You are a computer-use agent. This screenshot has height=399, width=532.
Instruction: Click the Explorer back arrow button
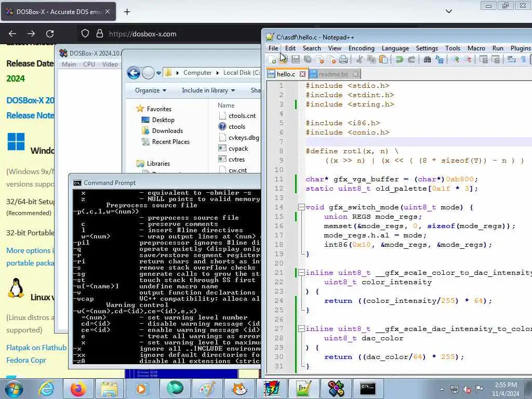pos(134,73)
